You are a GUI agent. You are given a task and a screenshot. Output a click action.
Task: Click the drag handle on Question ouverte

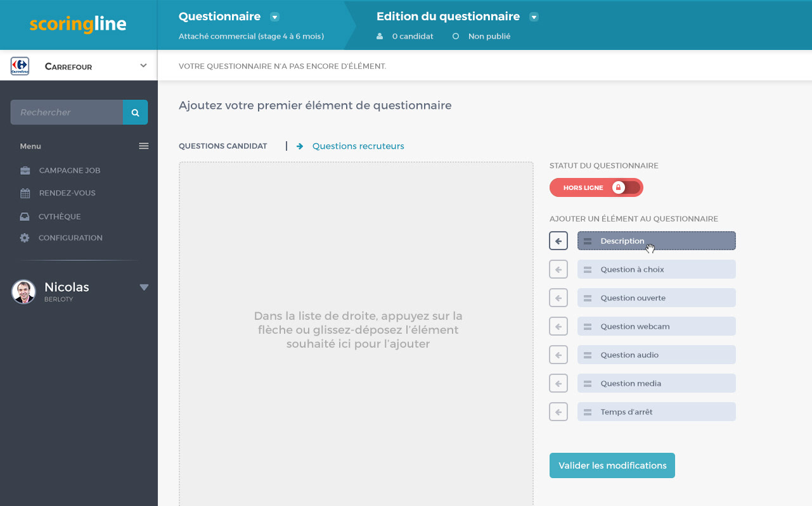[588, 298]
